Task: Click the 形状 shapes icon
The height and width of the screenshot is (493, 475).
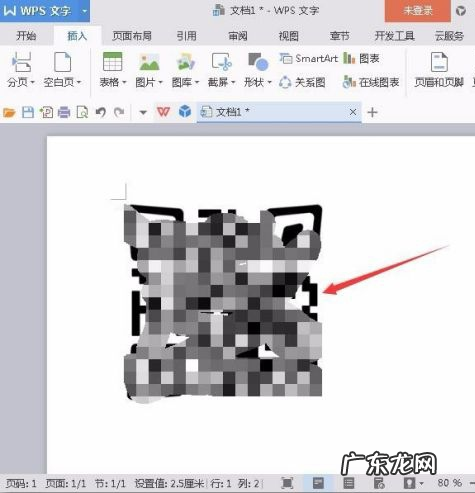Action: point(258,62)
